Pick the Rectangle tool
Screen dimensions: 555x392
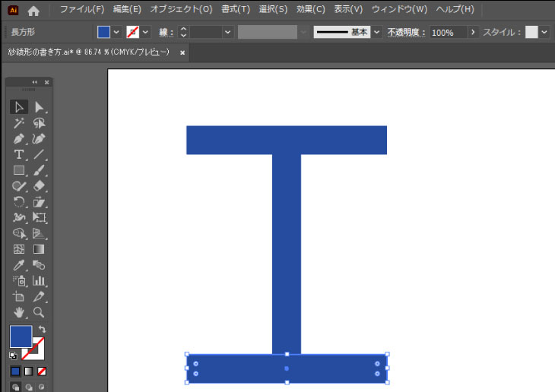click(x=20, y=170)
